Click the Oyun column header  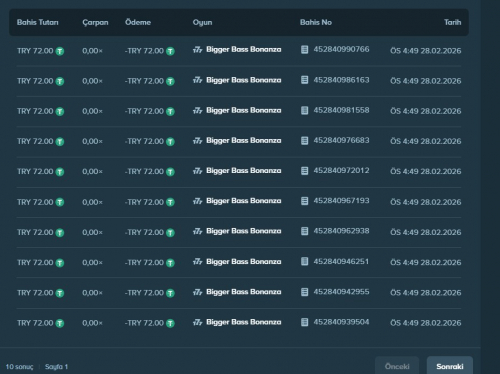pos(202,22)
